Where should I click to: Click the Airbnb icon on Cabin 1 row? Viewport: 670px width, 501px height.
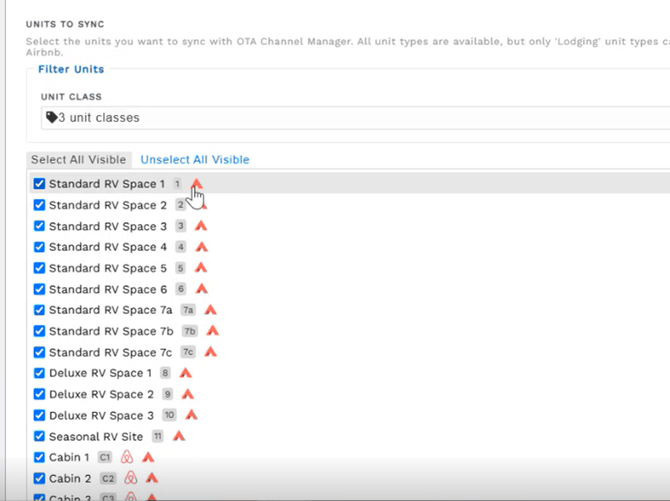[x=127, y=458]
